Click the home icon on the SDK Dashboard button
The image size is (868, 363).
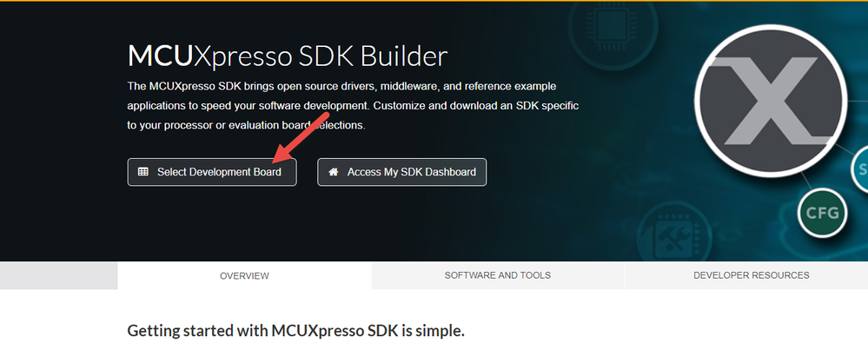[333, 172]
